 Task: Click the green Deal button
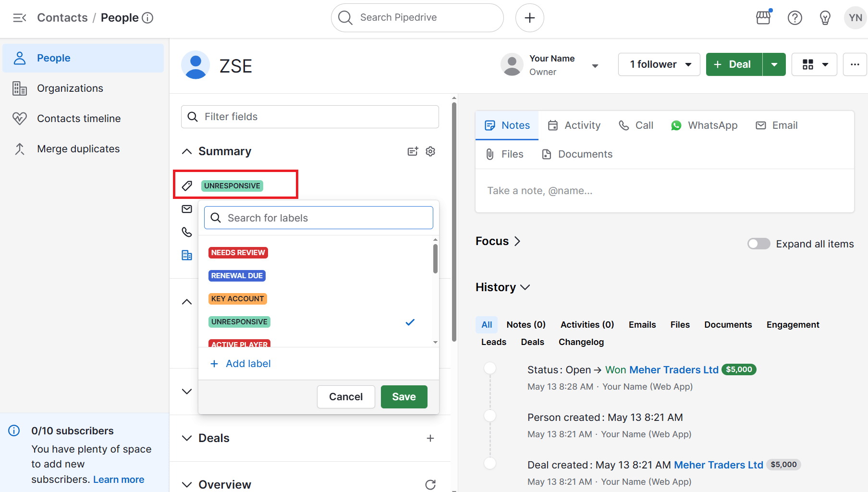coord(734,64)
